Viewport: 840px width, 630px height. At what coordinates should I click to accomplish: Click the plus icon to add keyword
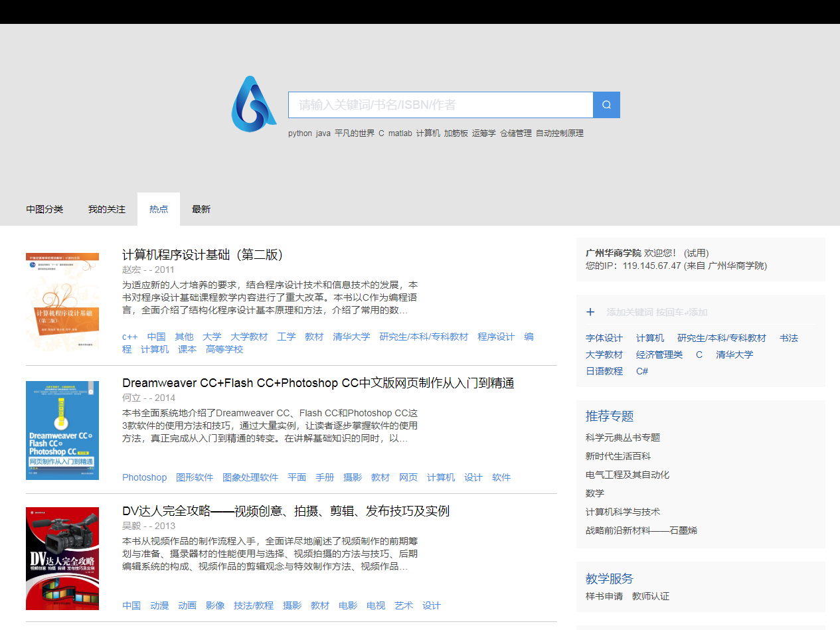(590, 312)
